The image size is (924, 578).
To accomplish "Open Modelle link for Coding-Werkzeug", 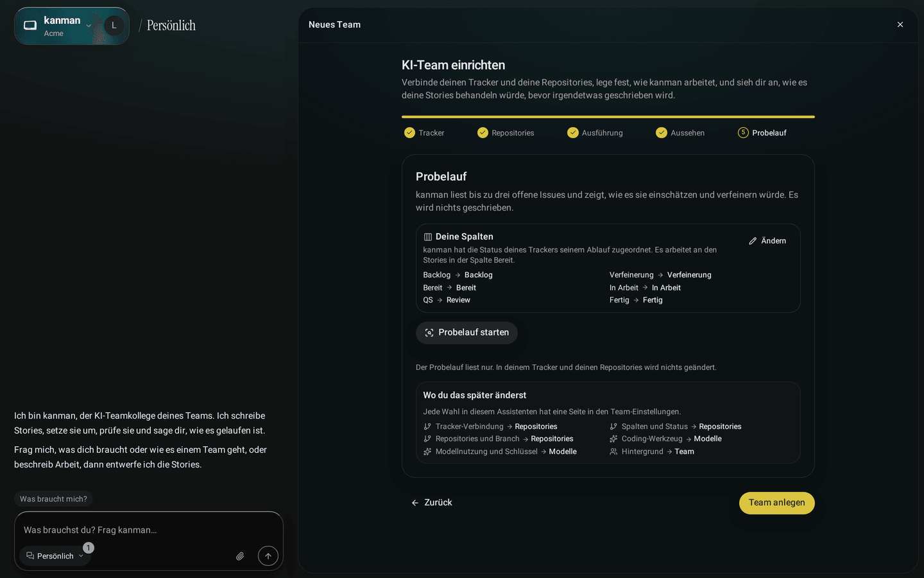I will coord(708,439).
